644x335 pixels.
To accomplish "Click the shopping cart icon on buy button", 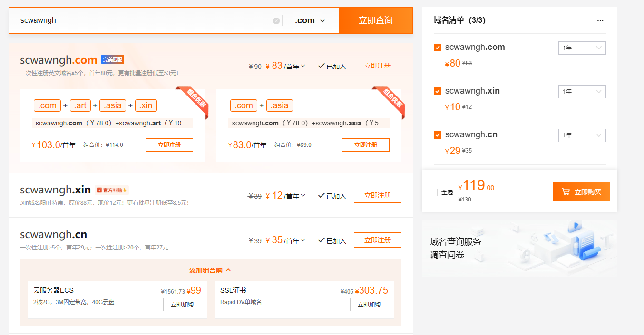I will coord(566,192).
